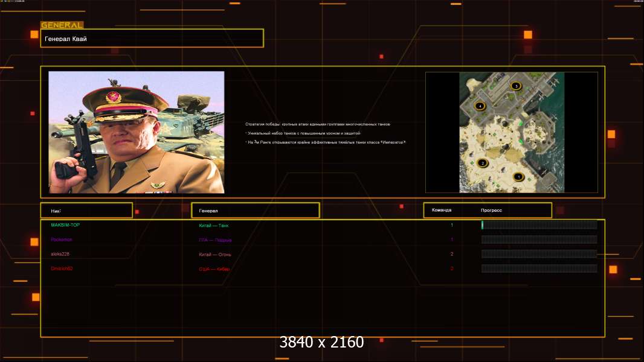Select the GENERAL tab label
Image resolution: width=644 pixels, height=362 pixels.
coord(62,25)
